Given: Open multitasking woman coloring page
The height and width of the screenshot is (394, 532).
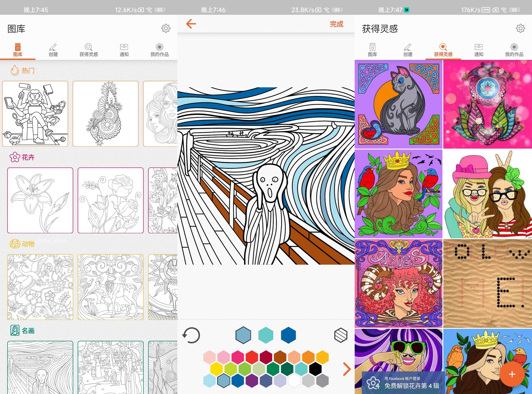Looking at the screenshot, I should tap(35, 114).
